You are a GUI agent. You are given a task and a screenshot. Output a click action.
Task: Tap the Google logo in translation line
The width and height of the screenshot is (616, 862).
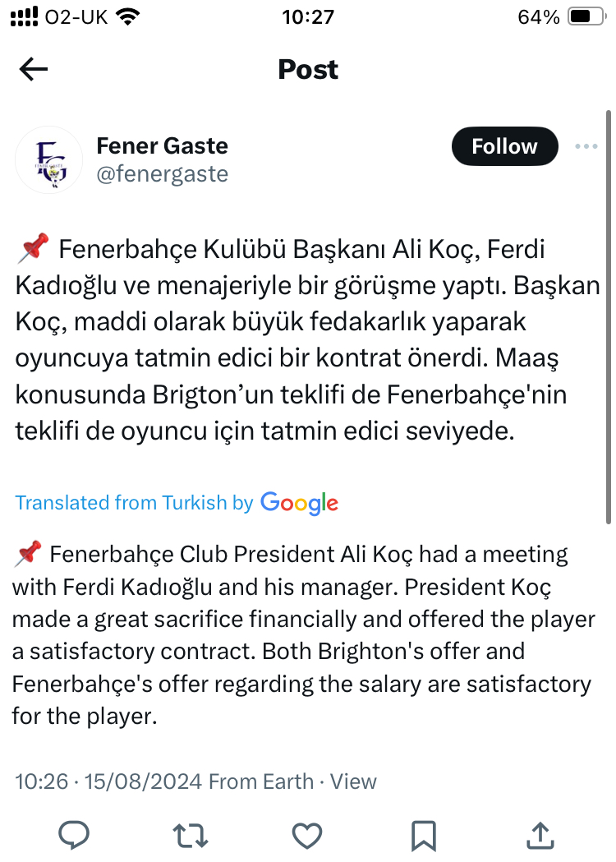click(299, 503)
